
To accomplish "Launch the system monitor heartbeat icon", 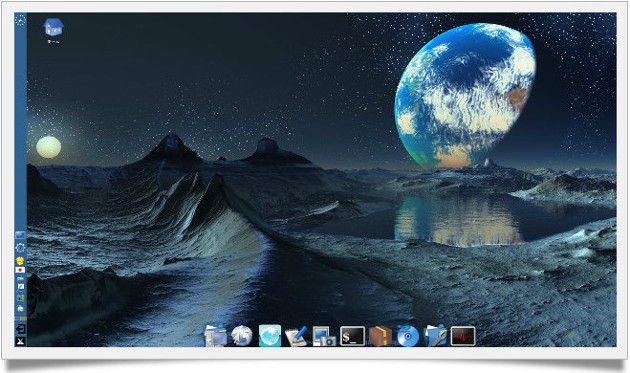I will [463, 336].
